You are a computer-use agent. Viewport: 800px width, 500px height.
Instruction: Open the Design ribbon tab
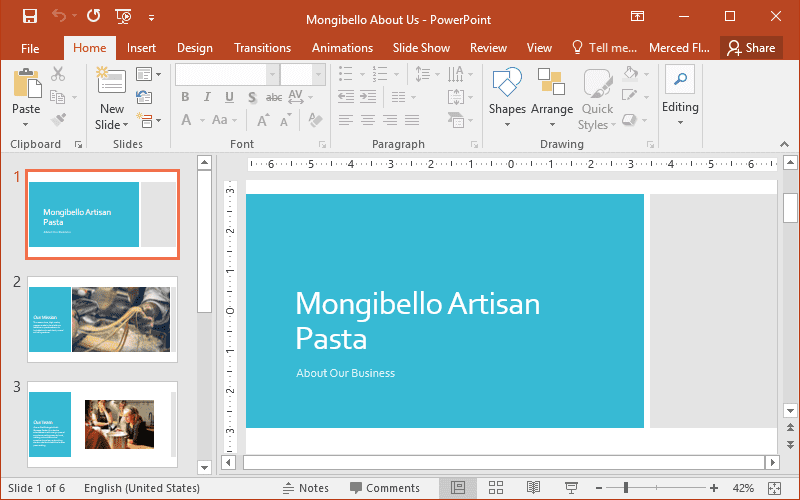coord(195,48)
